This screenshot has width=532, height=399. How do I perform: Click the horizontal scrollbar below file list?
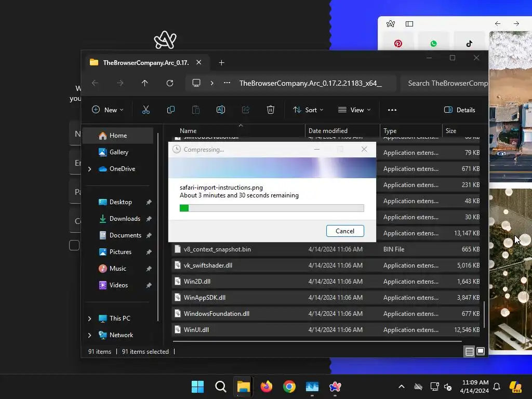point(317,341)
